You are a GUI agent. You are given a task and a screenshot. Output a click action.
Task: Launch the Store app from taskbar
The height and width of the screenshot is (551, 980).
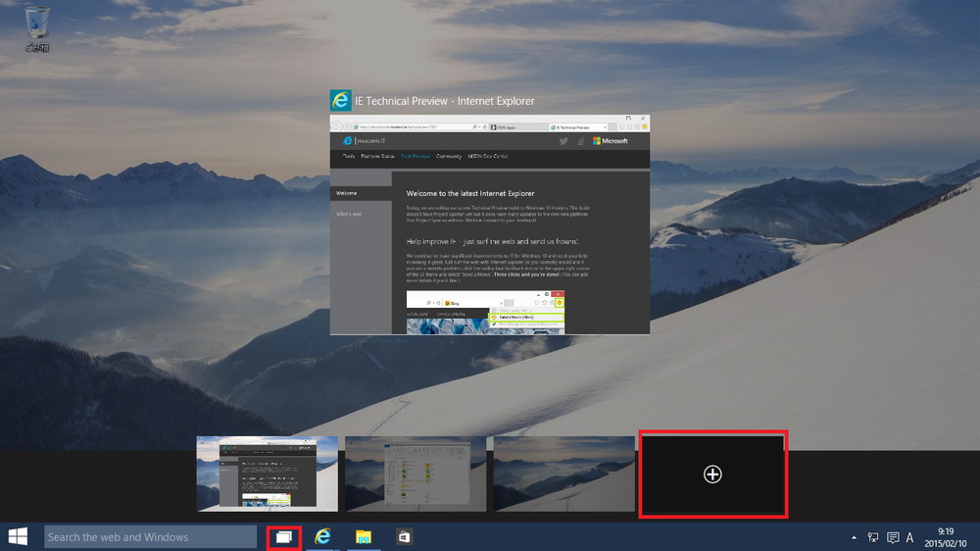point(405,536)
